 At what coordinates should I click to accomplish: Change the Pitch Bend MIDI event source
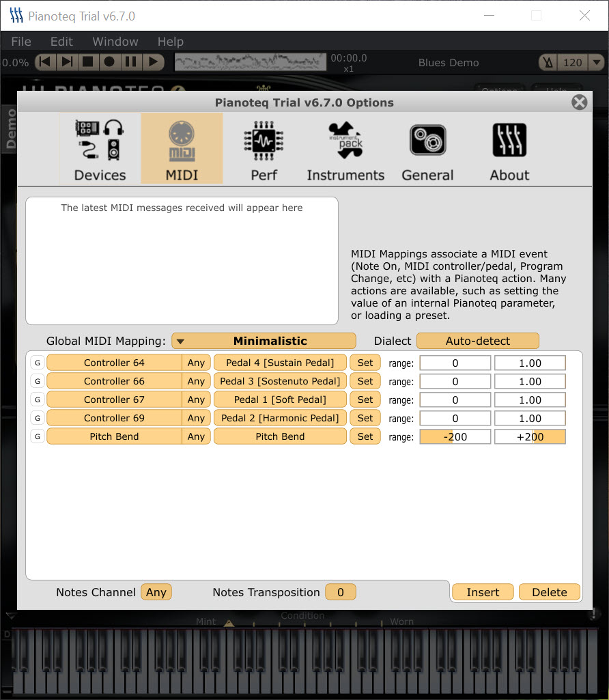pyautogui.click(x=114, y=436)
